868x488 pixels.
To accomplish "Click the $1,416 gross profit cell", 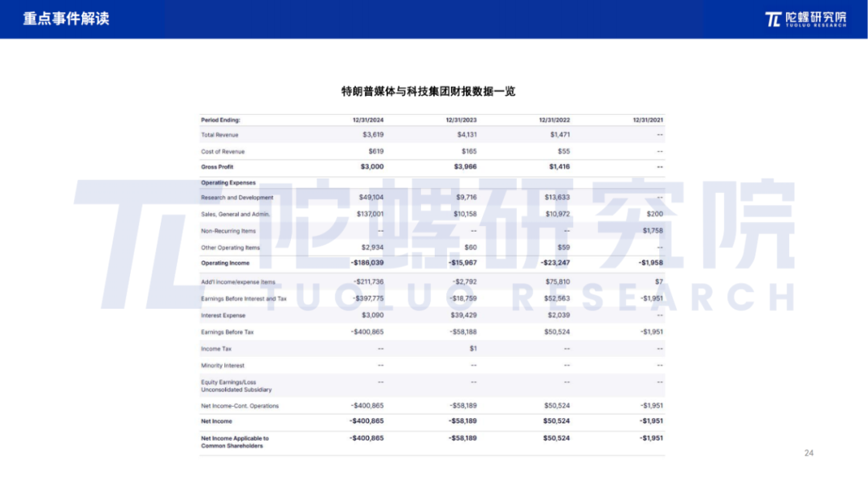I will point(559,166).
